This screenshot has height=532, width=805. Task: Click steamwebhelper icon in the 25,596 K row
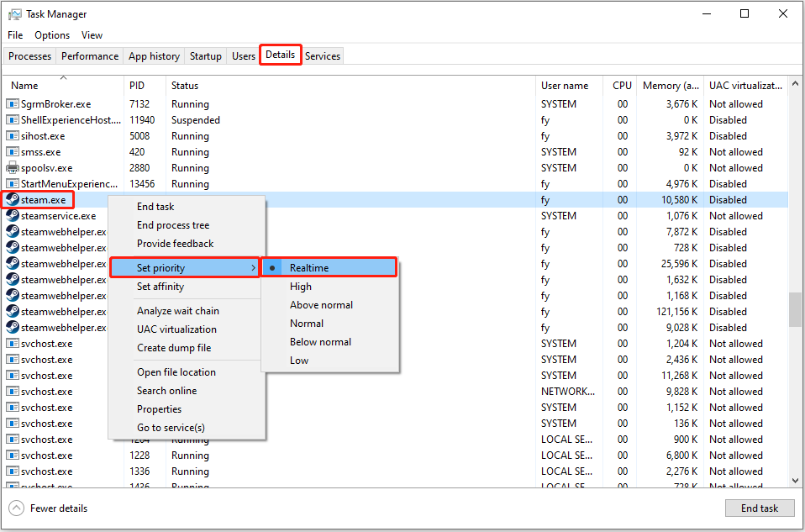pos(13,263)
